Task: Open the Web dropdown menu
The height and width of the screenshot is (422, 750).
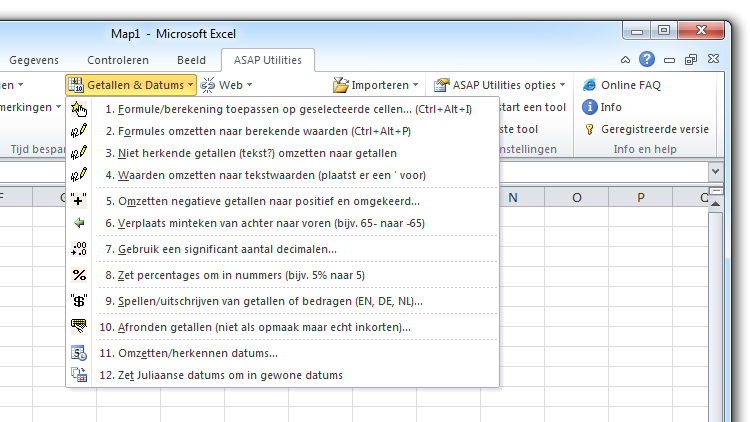Action: (x=249, y=86)
